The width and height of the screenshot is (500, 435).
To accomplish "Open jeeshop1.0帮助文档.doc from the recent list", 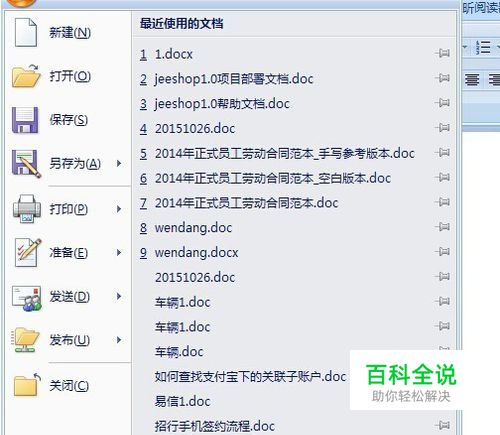I will (x=222, y=104).
